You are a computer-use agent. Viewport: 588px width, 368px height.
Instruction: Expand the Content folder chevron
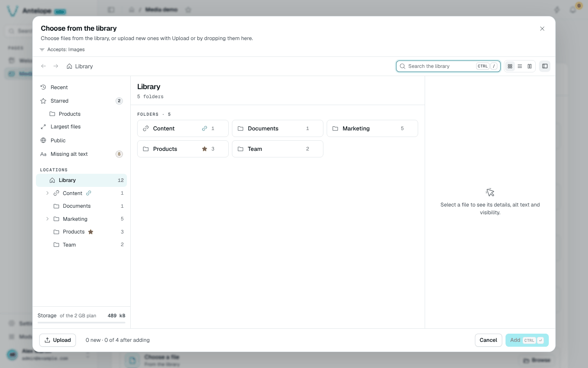tap(47, 193)
